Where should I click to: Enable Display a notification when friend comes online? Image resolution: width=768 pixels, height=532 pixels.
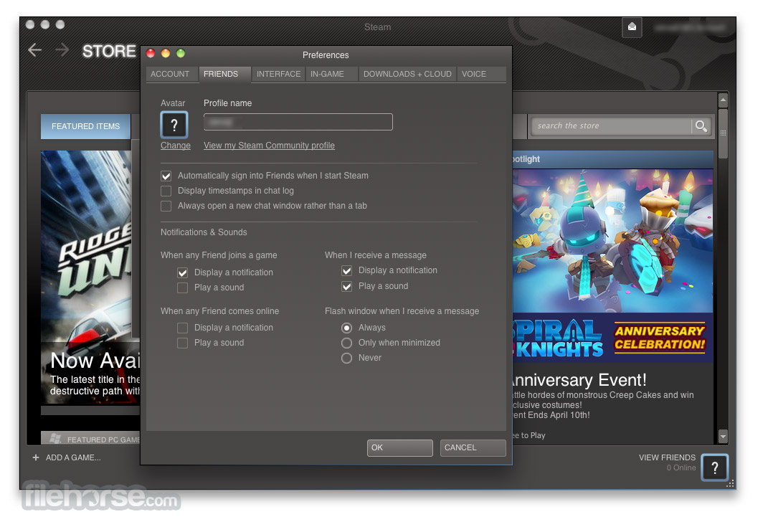point(183,328)
